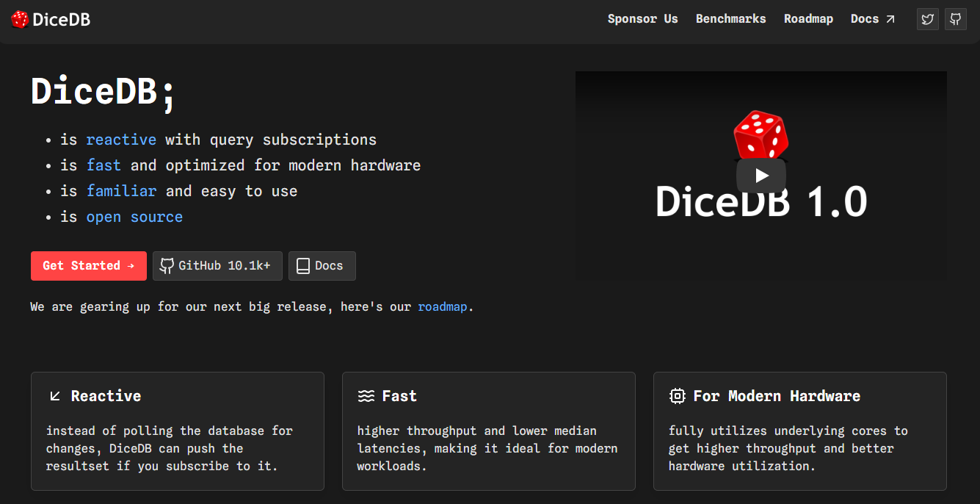Click the open source highlighted link
This screenshot has width=980, height=504.
tap(134, 217)
